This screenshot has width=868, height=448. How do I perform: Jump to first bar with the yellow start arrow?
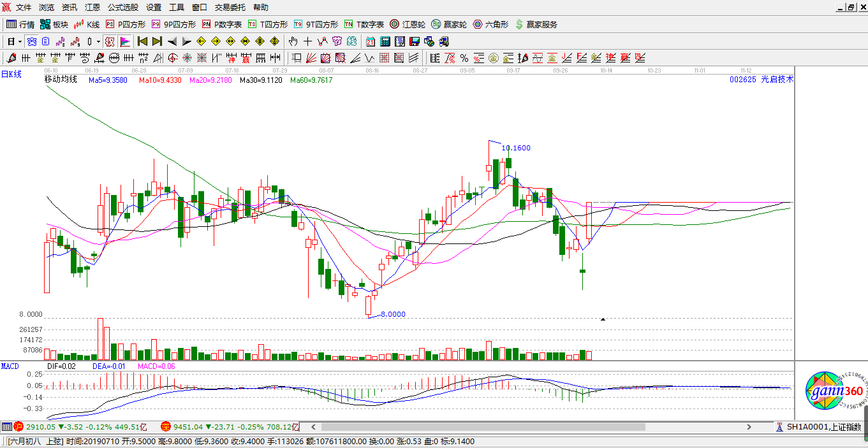pos(143,41)
